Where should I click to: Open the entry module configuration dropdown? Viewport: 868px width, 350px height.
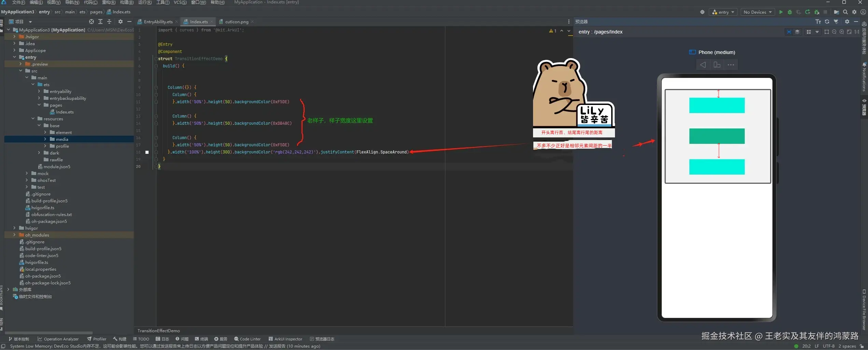(723, 12)
